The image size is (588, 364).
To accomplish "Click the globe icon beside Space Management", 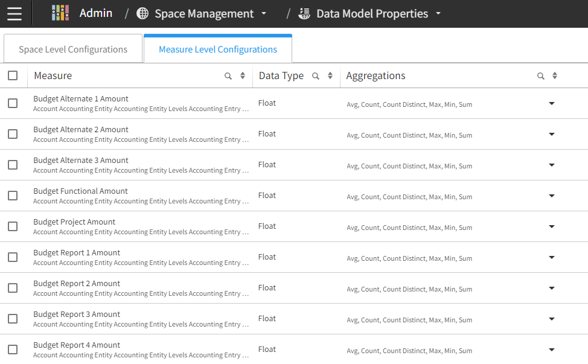I will [x=142, y=13].
